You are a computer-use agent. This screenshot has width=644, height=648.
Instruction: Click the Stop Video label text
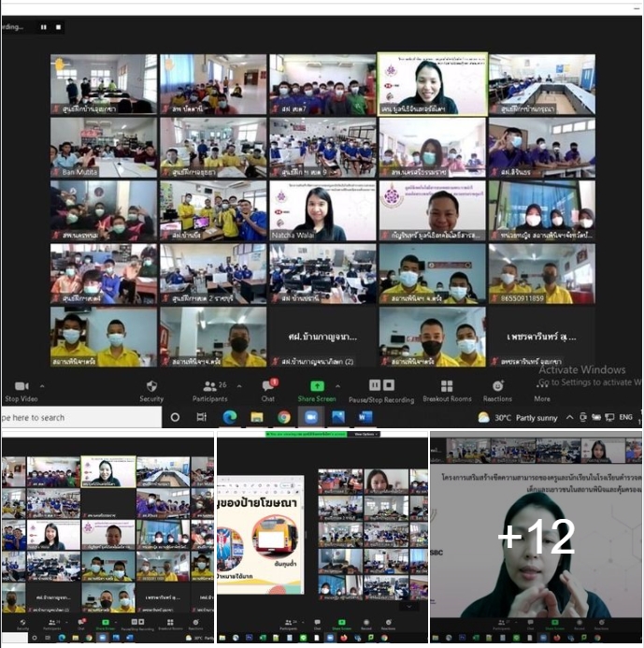[21, 398]
